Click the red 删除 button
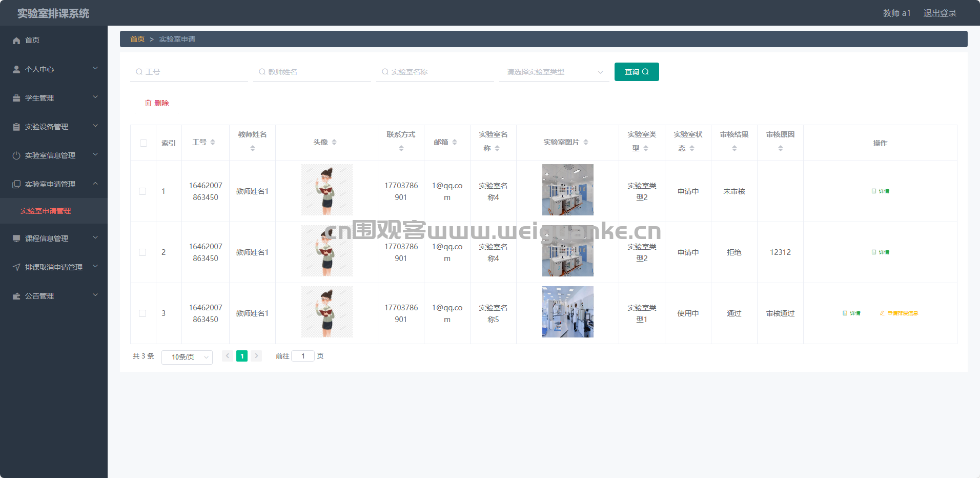980x478 pixels. coord(157,103)
